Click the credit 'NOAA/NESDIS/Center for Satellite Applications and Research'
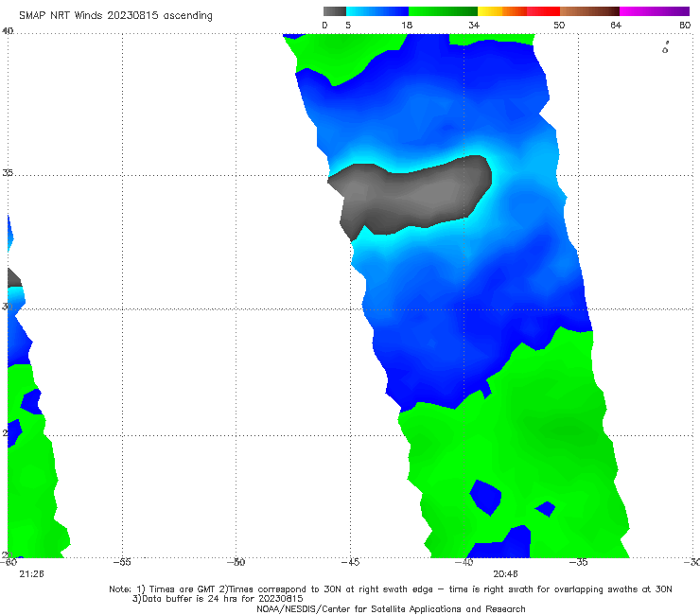 391,609
